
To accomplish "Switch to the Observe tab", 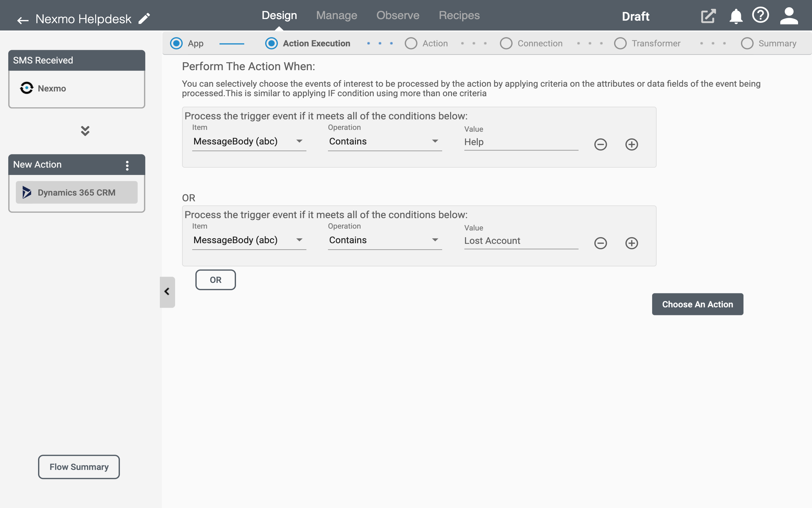I will pos(398,16).
